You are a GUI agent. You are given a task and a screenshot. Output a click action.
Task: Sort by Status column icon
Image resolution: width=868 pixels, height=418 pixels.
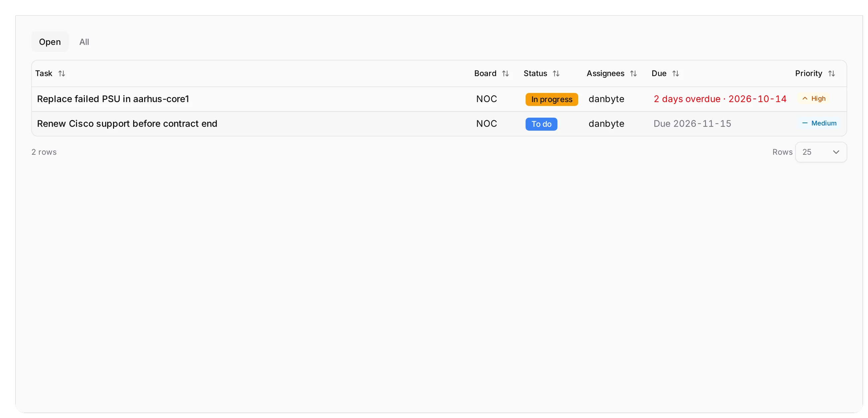click(x=556, y=73)
